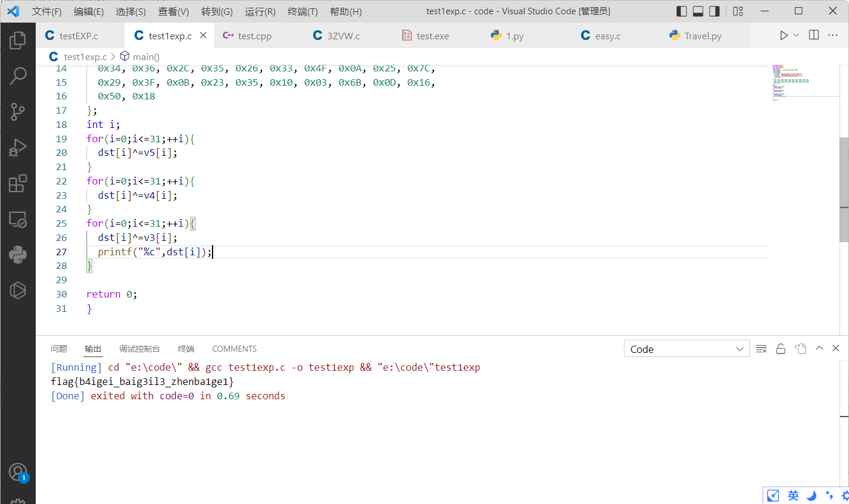Viewport: 849px width, 504px height.
Task: Open the main() breadcrumb symbol picker
Action: [140, 57]
